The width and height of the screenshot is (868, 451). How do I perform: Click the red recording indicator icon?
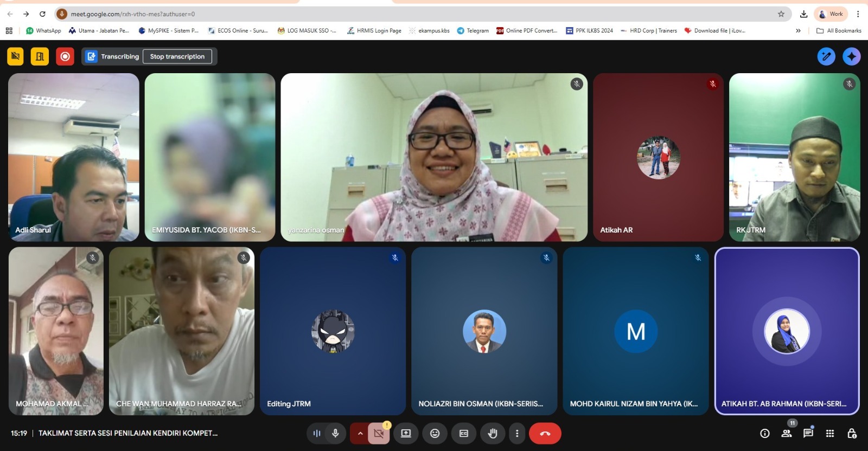(x=65, y=56)
